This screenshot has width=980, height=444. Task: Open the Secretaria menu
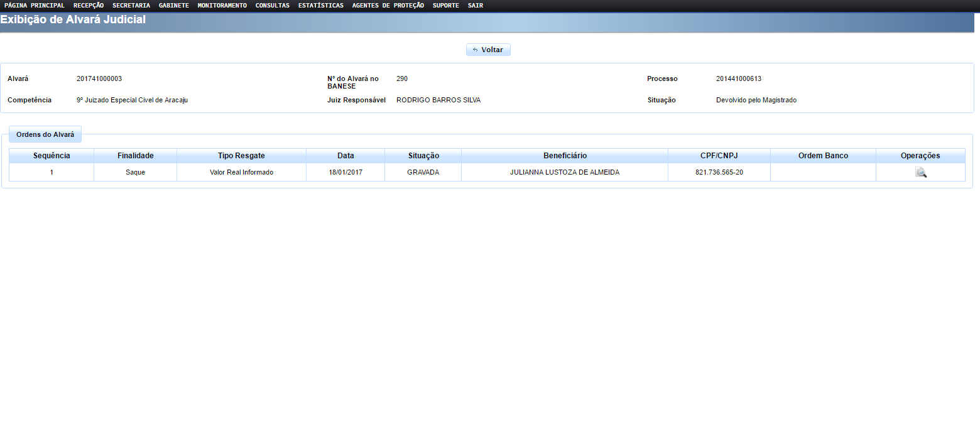(131, 6)
